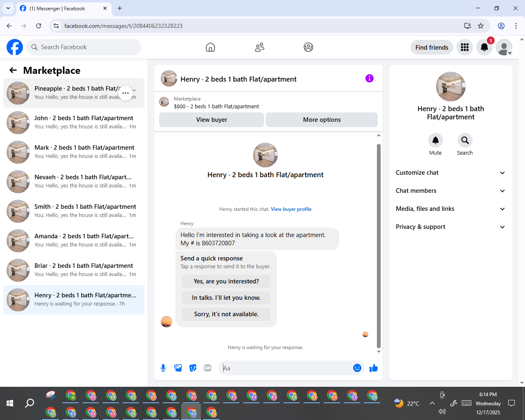Viewport: 525px width, 420px height.
Task: Send a thumbs-up like
Action: pos(373,368)
